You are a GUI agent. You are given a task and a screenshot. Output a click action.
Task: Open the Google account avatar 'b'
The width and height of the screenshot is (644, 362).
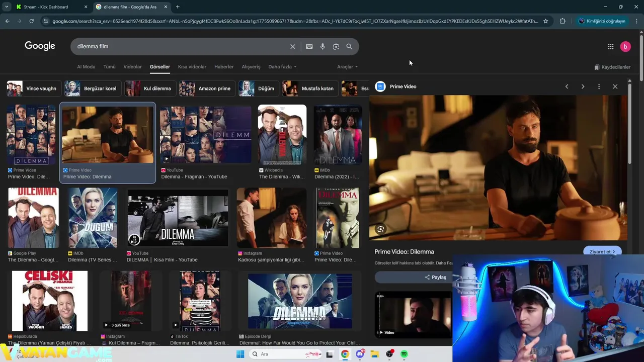tap(625, 46)
